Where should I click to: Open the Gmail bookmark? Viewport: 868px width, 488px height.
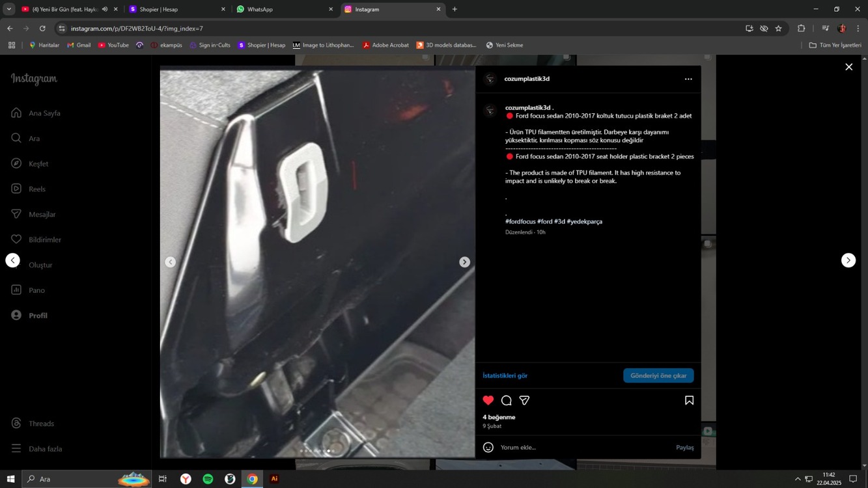[x=79, y=46]
